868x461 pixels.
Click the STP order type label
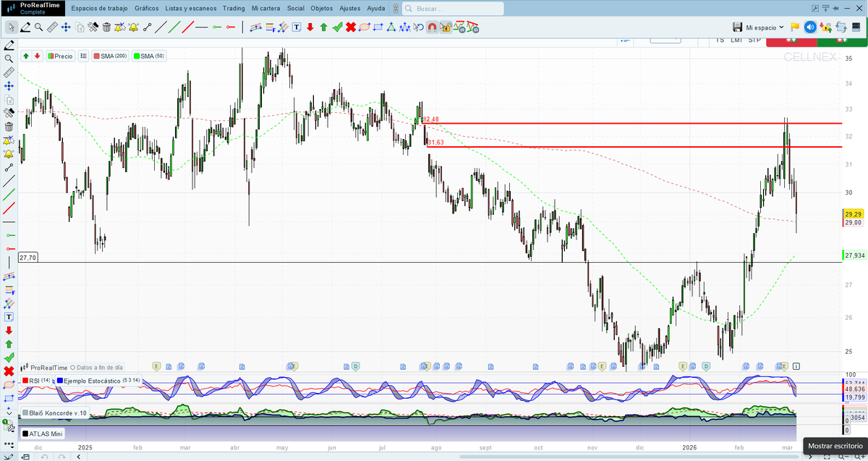point(754,40)
